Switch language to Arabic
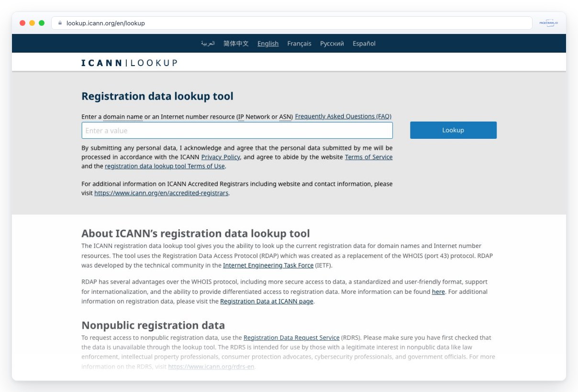The width and height of the screenshot is (578, 392). click(x=208, y=44)
